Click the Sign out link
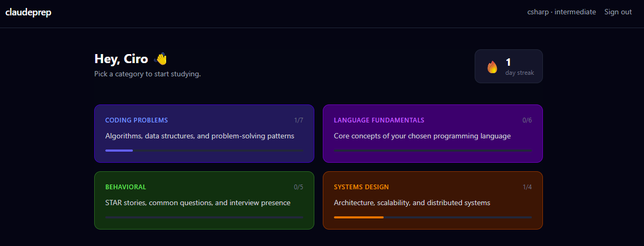Screen dimensions: 644x246 pos(618,12)
